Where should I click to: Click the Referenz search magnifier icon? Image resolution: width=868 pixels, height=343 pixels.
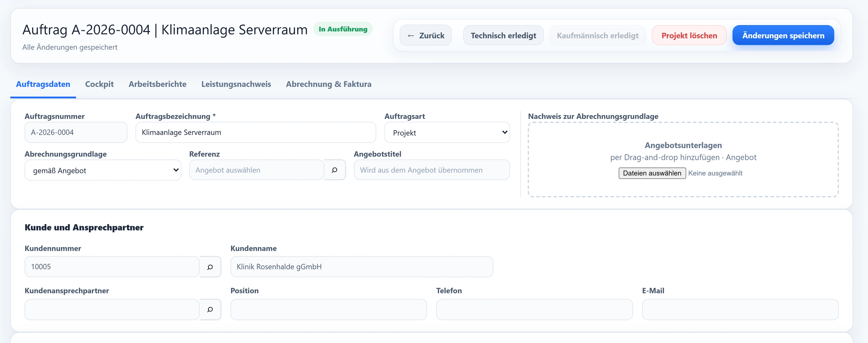coord(335,170)
